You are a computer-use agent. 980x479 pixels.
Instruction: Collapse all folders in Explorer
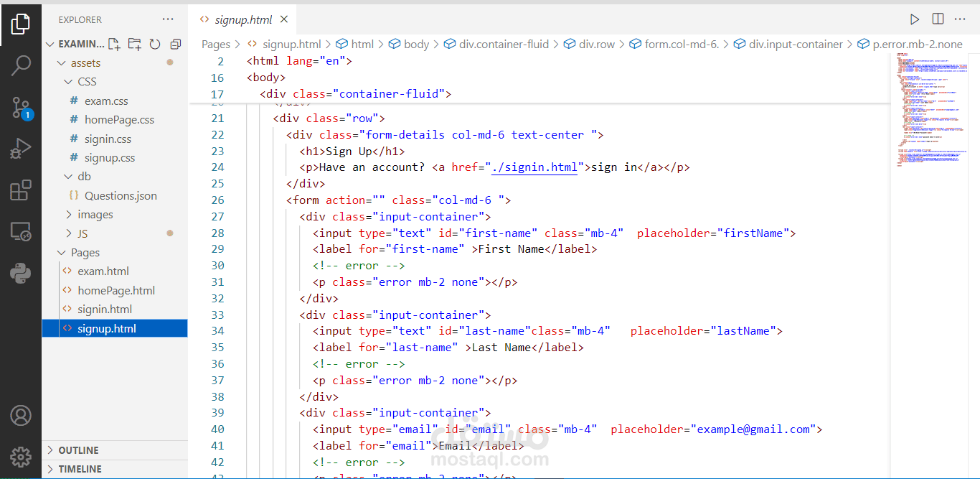tap(175, 45)
